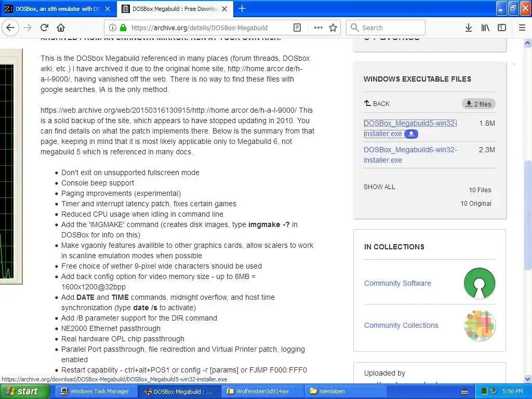Open the browser home page
This screenshot has height=399, width=532.
[61, 28]
